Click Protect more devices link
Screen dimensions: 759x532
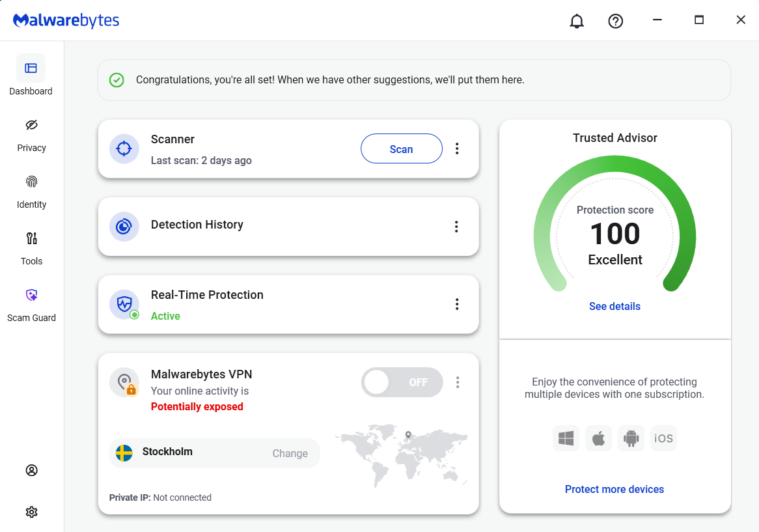pos(614,489)
